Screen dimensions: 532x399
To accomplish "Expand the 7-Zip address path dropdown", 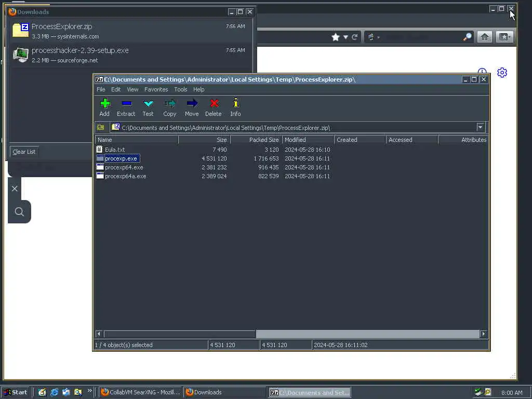I will click(x=481, y=127).
